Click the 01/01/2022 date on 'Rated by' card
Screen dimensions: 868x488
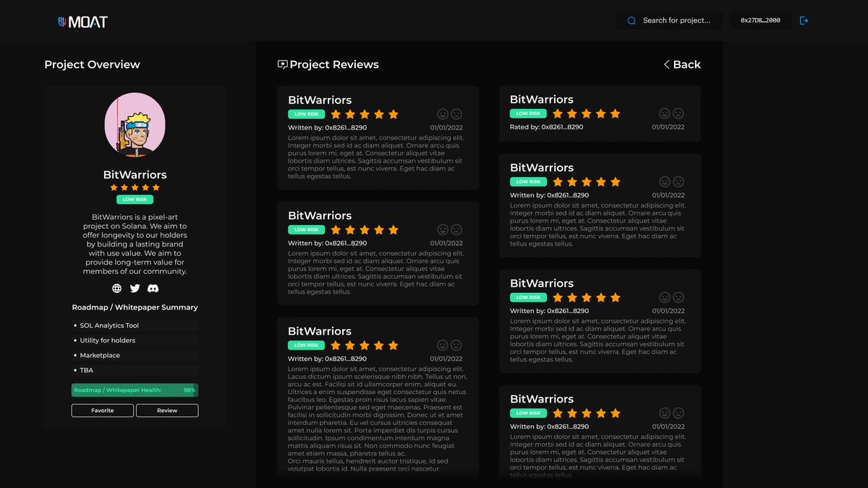[668, 127]
